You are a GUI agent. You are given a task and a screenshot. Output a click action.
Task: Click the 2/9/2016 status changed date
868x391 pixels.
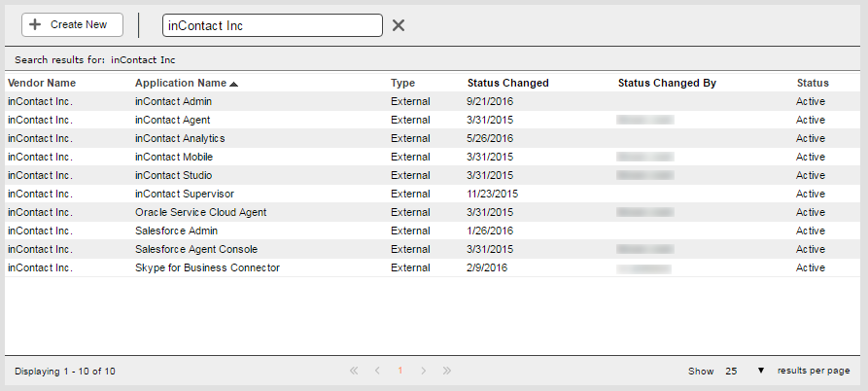[x=487, y=267]
